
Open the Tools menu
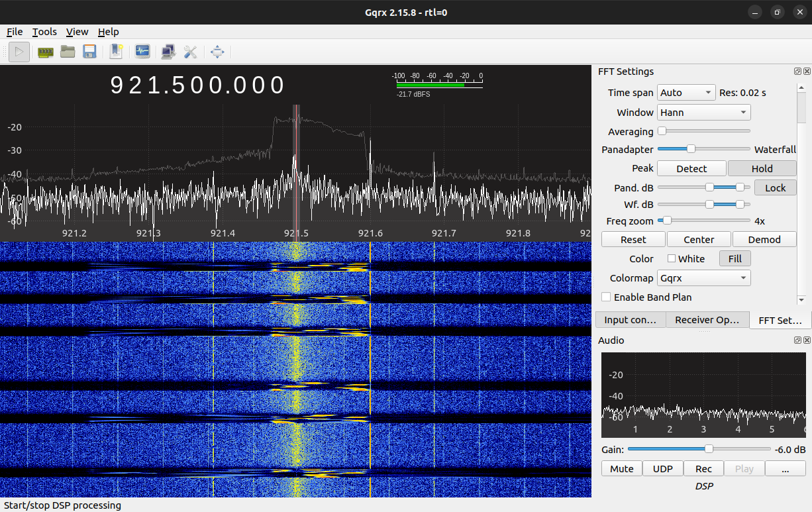[44, 32]
